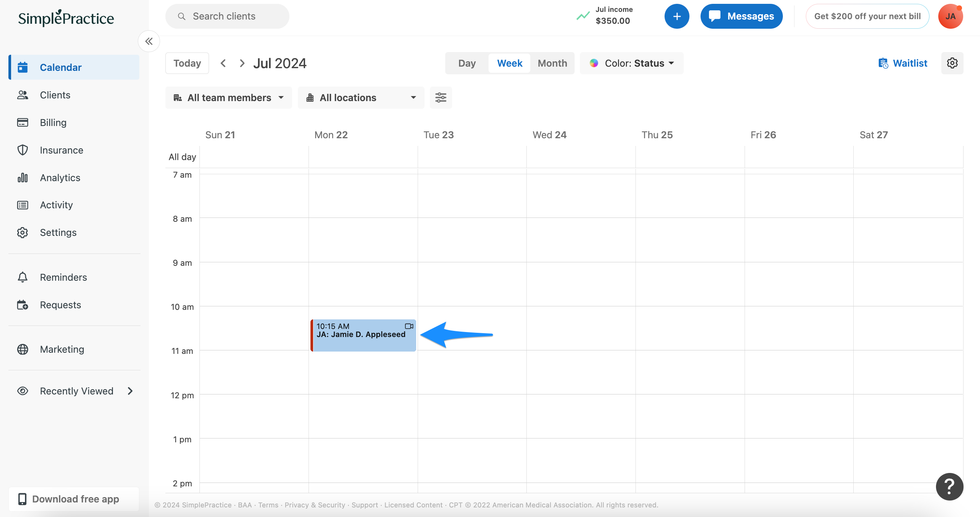Switch to Day view
This screenshot has height=517, width=980.
[467, 63]
